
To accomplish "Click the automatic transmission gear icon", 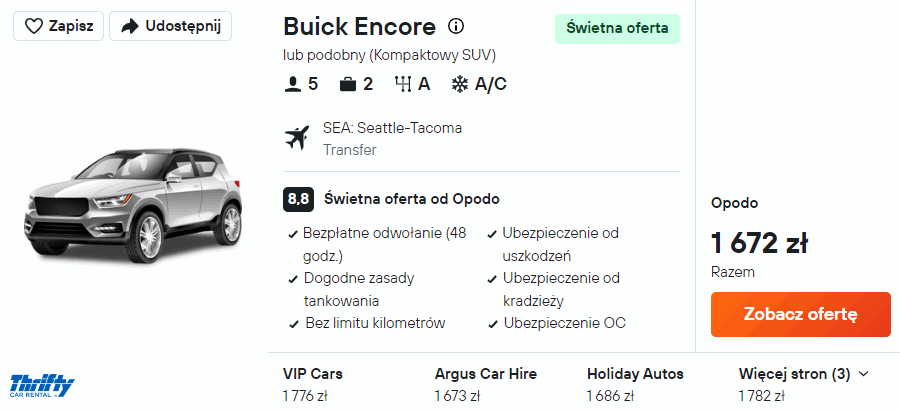I will [x=403, y=84].
